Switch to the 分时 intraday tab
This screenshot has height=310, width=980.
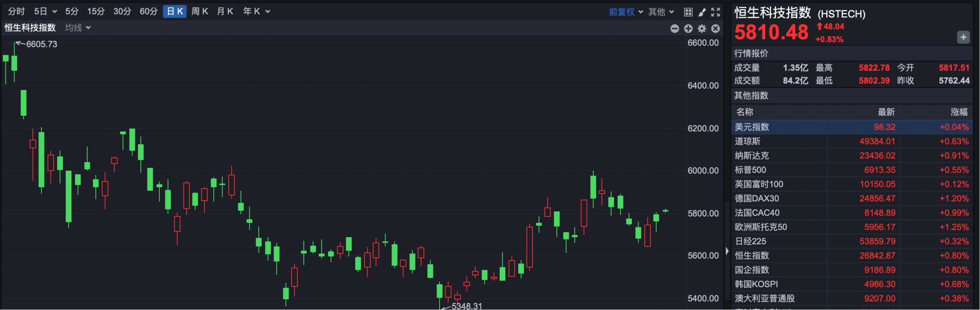(16, 11)
